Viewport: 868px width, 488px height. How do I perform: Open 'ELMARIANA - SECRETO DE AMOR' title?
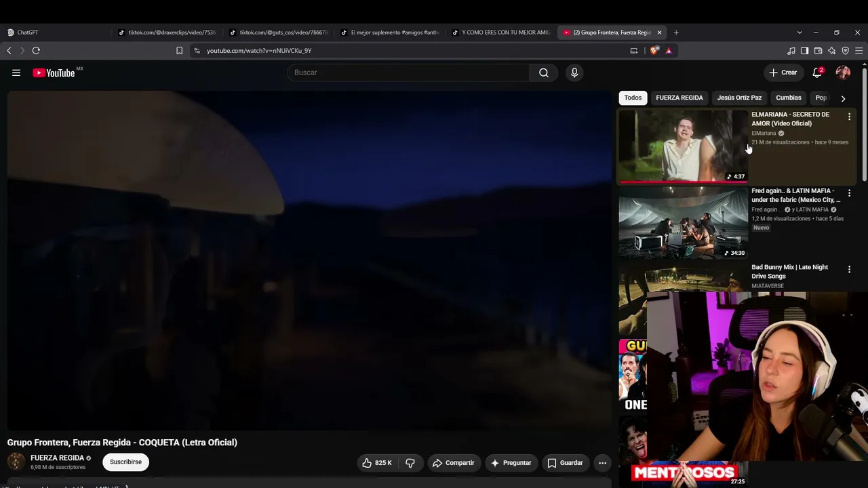(x=790, y=119)
